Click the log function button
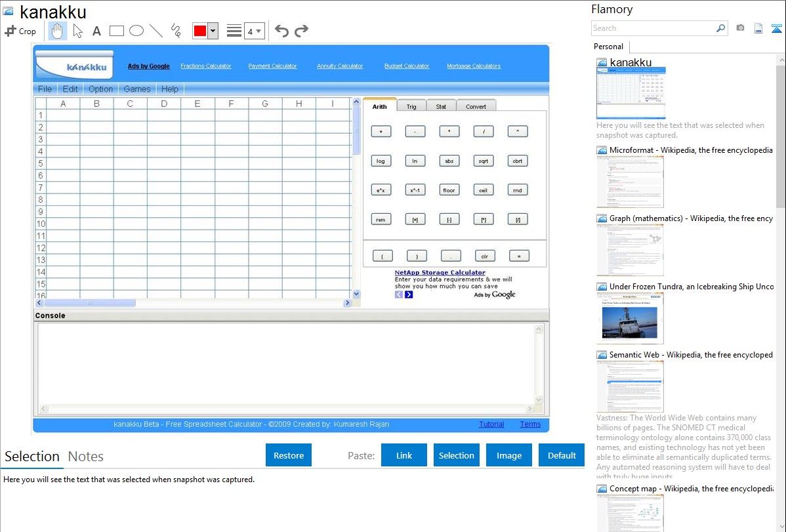The width and height of the screenshot is (786, 532). click(381, 161)
